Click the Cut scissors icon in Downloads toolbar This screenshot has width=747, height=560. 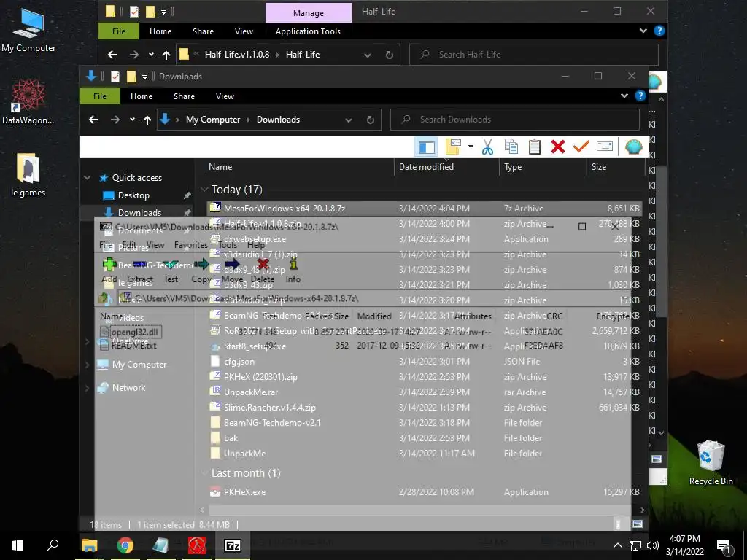click(487, 147)
